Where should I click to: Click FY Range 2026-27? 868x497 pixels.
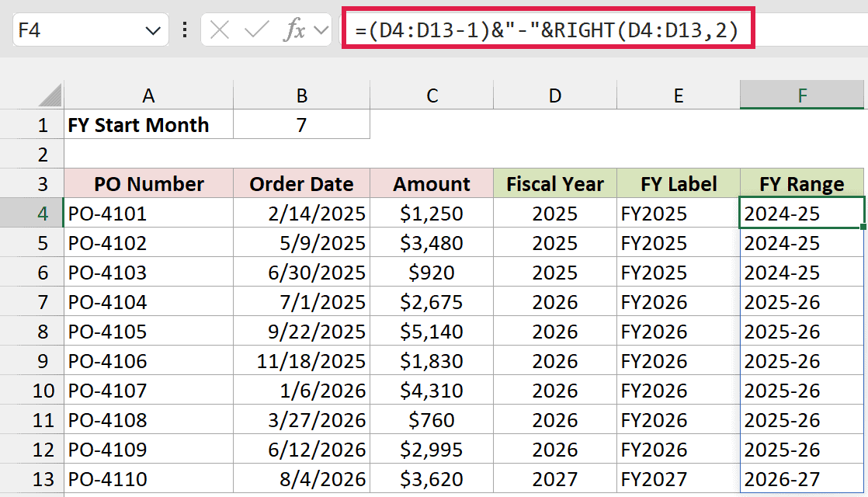(x=802, y=478)
